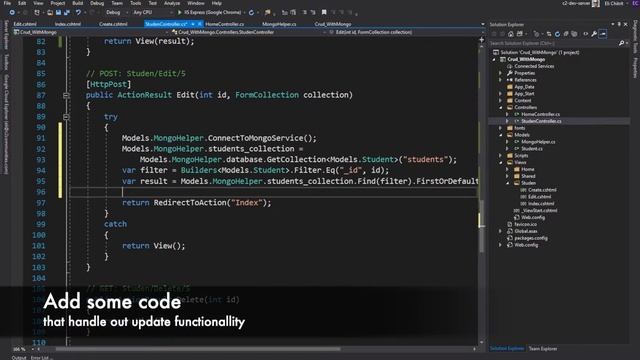Open the Project menu
This screenshot has width=640, height=360.
pyautogui.click(x=58, y=3)
